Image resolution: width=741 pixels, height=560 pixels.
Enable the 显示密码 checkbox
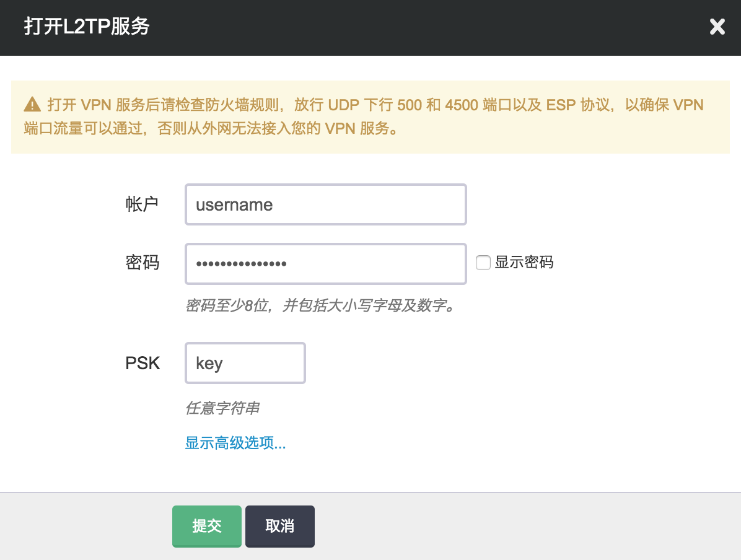pyautogui.click(x=483, y=263)
